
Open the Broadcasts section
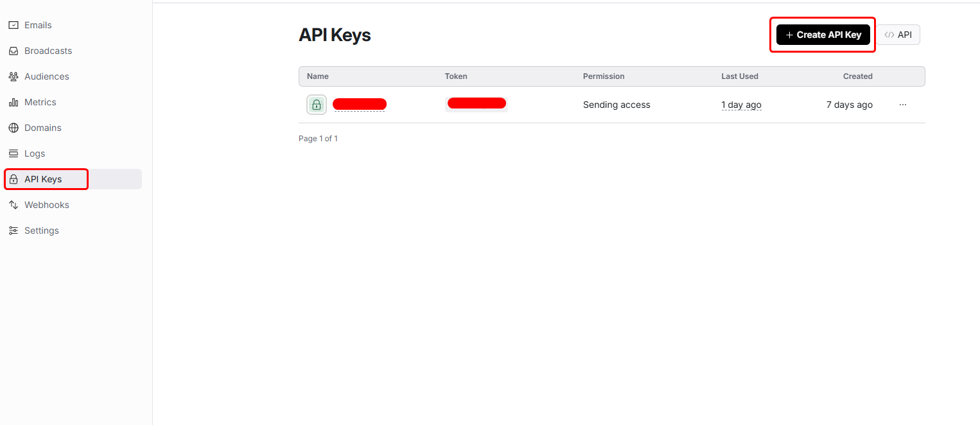48,51
